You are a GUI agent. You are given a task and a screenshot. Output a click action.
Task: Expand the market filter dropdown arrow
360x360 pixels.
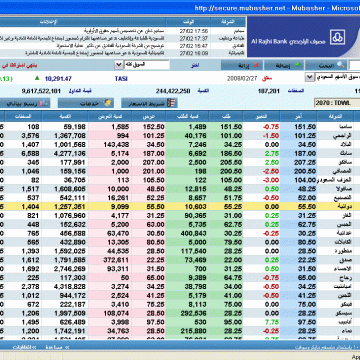(x=118, y=65)
